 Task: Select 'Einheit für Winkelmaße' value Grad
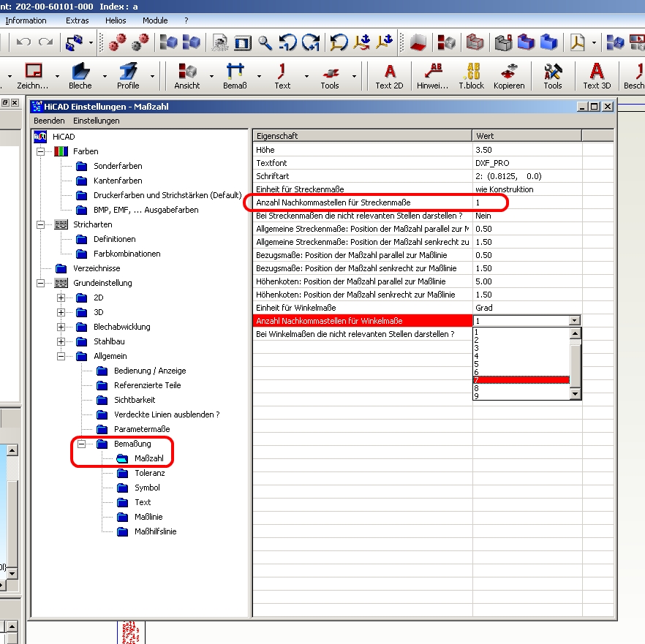click(x=527, y=308)
